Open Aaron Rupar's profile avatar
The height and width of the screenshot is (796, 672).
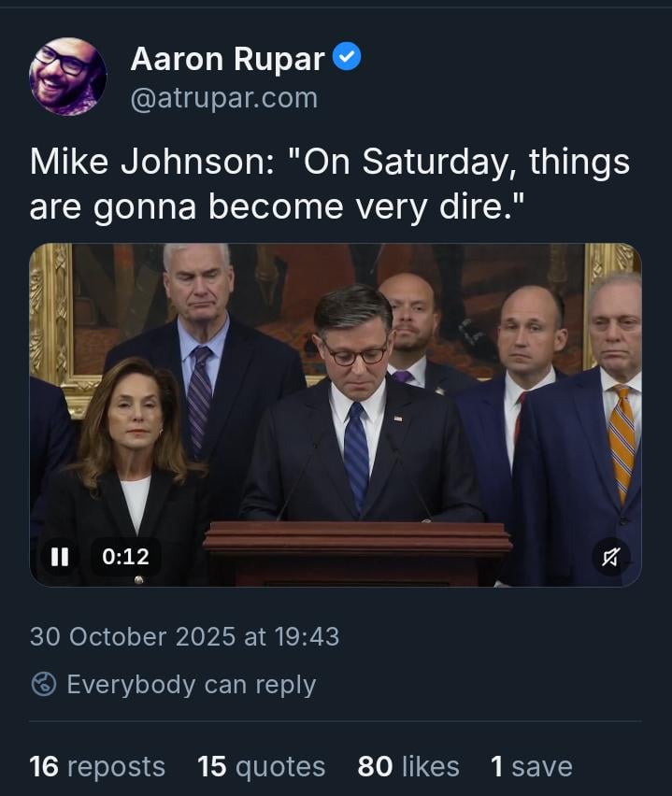(x=67, y=77)
